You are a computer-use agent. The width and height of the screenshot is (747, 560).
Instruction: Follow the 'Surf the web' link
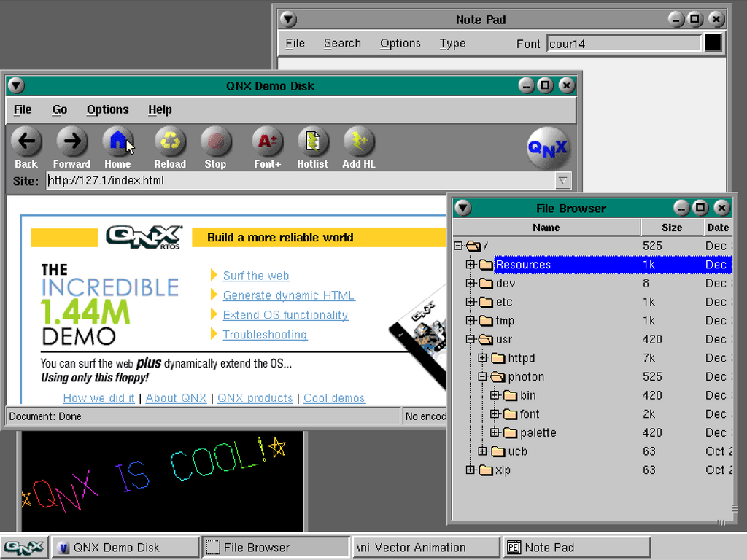click(256, 276)
